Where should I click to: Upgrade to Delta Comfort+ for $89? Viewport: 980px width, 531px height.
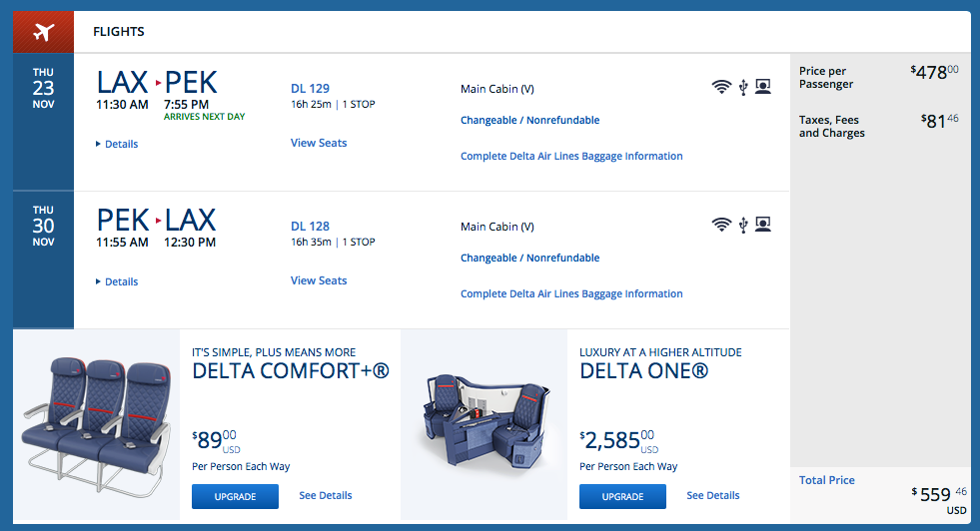point(235,496)
